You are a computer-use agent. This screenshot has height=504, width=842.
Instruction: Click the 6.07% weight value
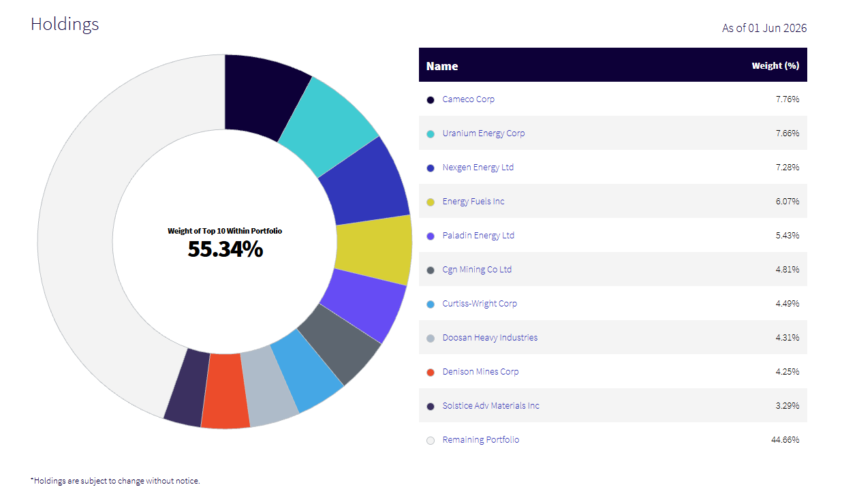[x=788, y=202]
